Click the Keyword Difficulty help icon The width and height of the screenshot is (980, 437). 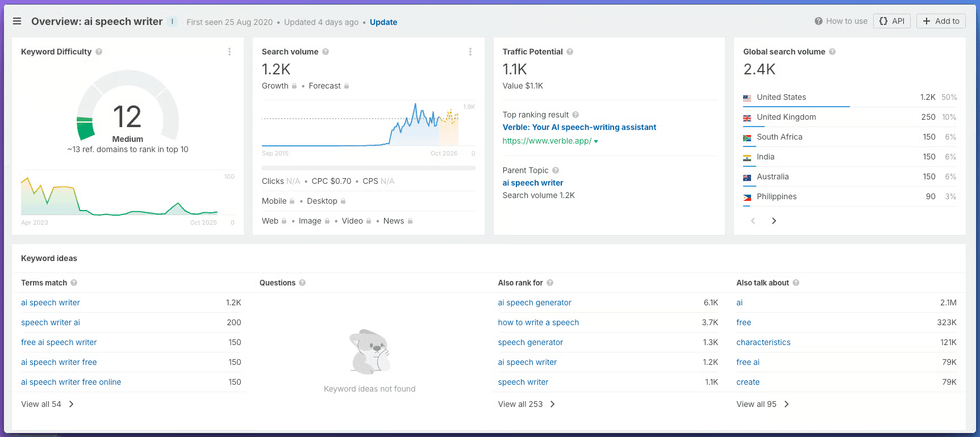coord(99,52)
